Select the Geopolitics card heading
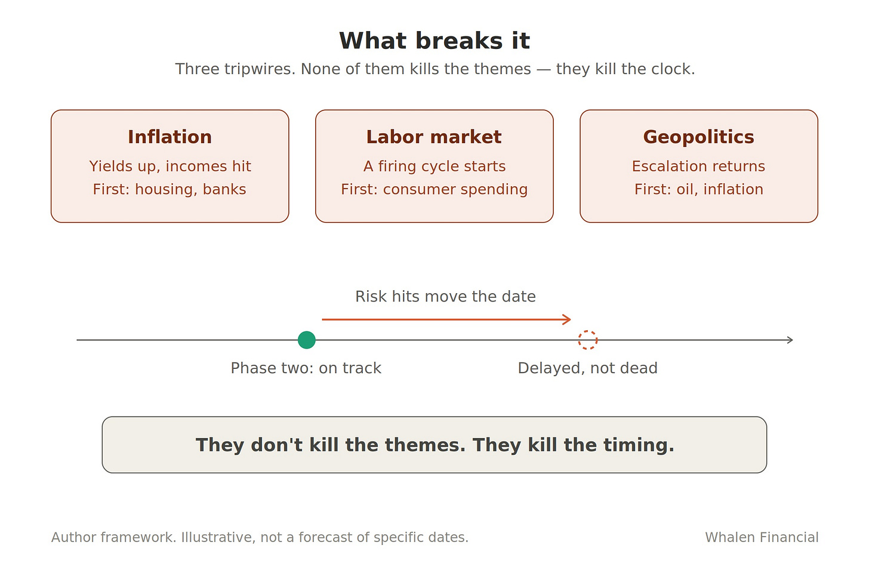 click(698, 137)
